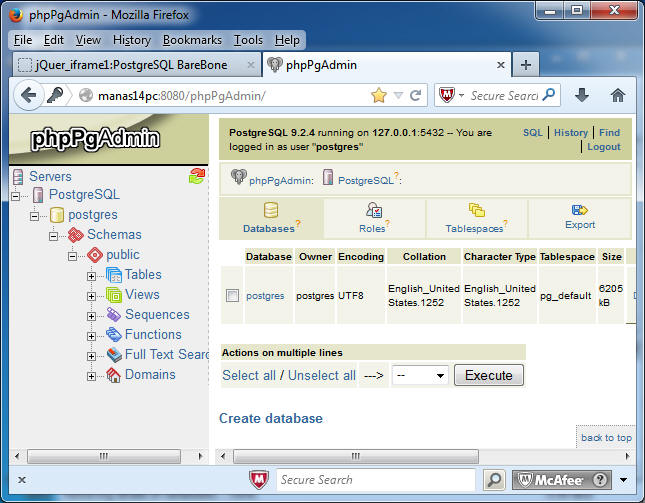This screenshot has height=503, width=645.
Task: Click the Sequences icon in tree
Action: 114,315
